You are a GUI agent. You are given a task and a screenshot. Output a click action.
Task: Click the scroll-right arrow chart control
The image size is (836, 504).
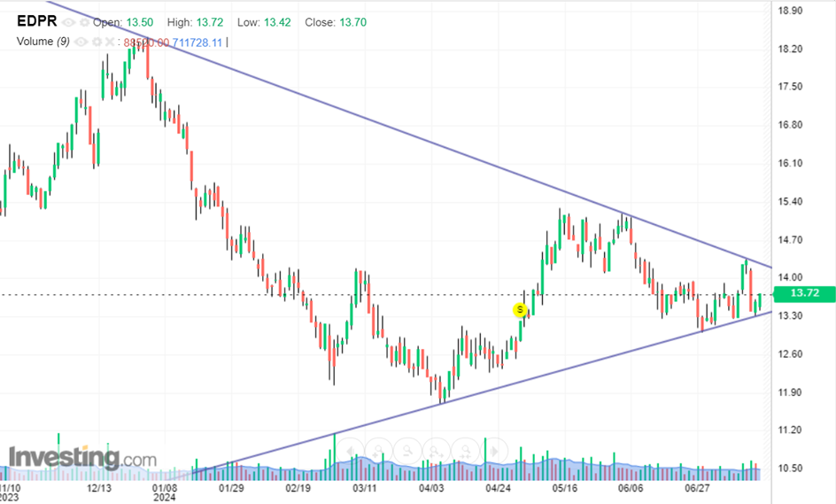(493, 451)
